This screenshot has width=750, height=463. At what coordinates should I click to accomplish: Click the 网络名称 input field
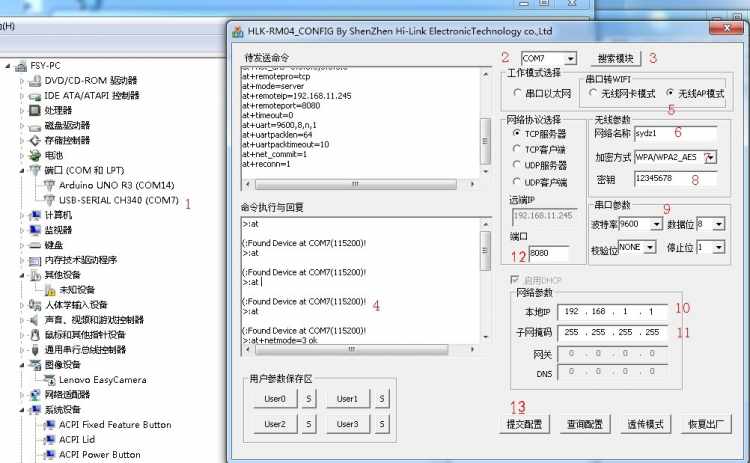[675, 133]
